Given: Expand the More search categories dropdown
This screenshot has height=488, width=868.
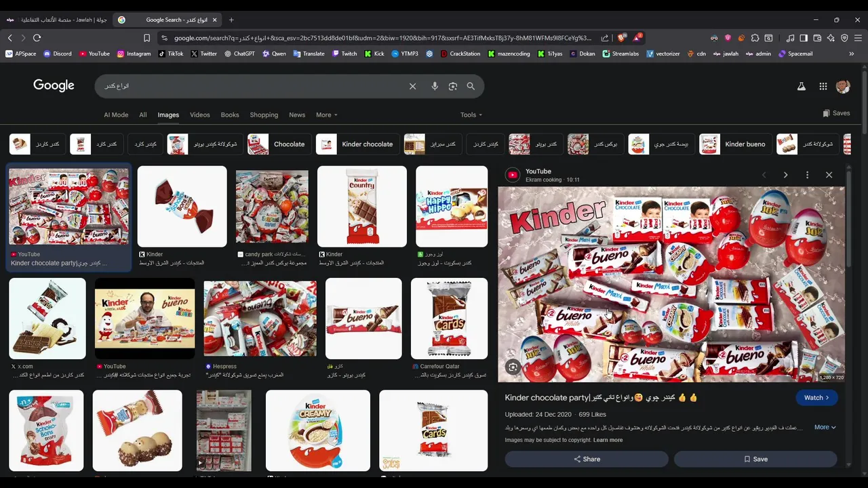Looking at the screenshot, I should point(326,115).
